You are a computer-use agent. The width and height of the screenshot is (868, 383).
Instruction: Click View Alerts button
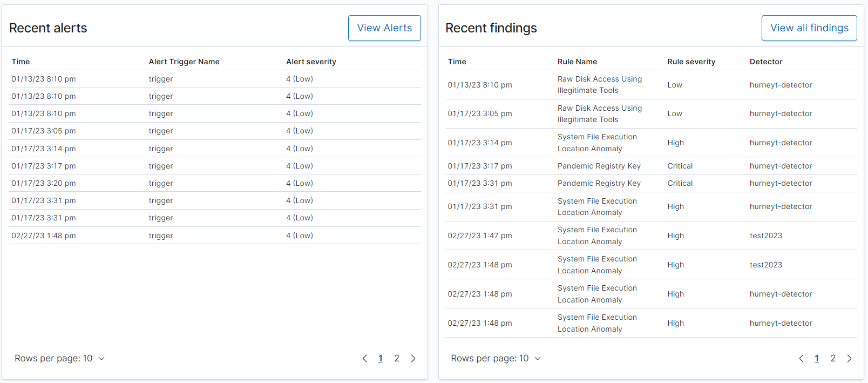click(384, 28)
